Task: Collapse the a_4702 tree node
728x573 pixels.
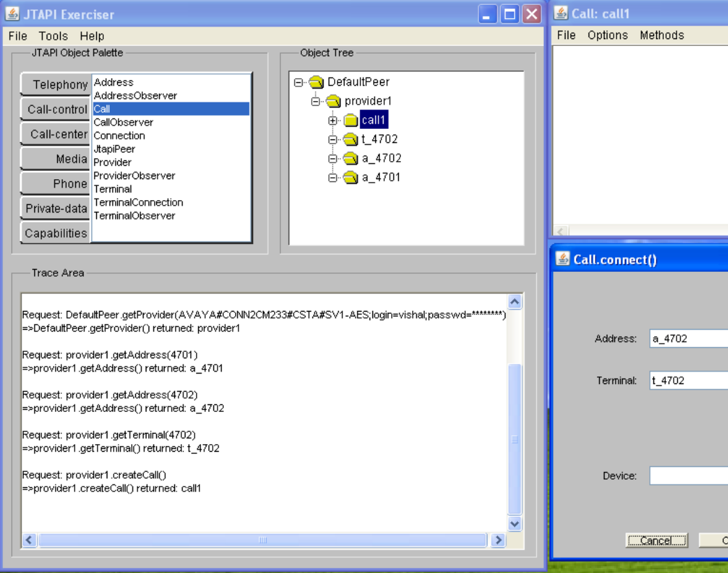Action: [333, 159]
